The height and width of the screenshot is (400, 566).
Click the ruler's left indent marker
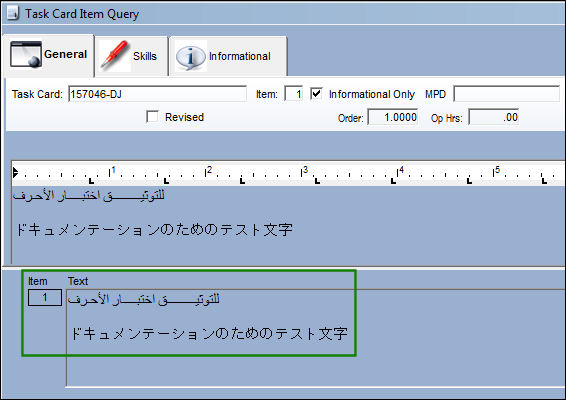pos(15,173)
